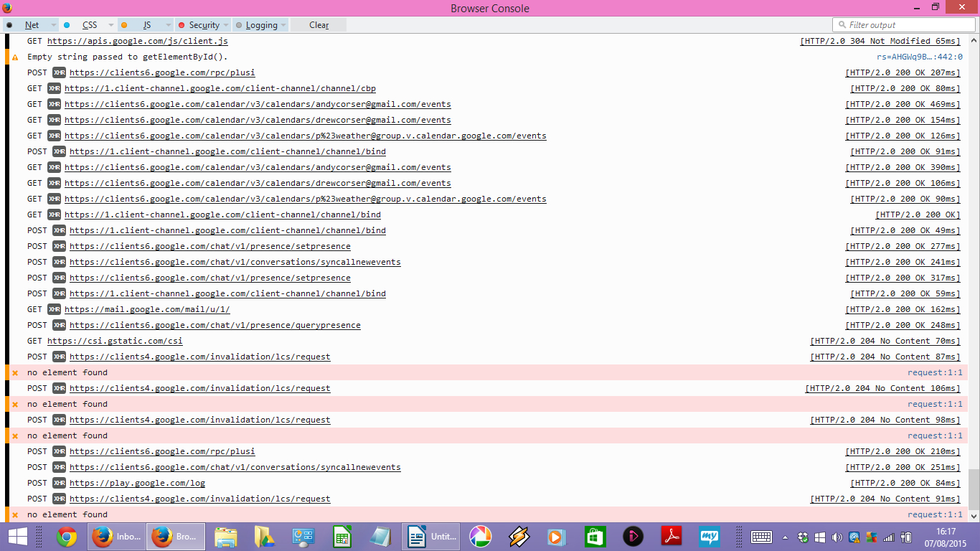Screen dimensions: 980x551
Task: Open the mysms app from the taskbar
Action: point(710,537)
